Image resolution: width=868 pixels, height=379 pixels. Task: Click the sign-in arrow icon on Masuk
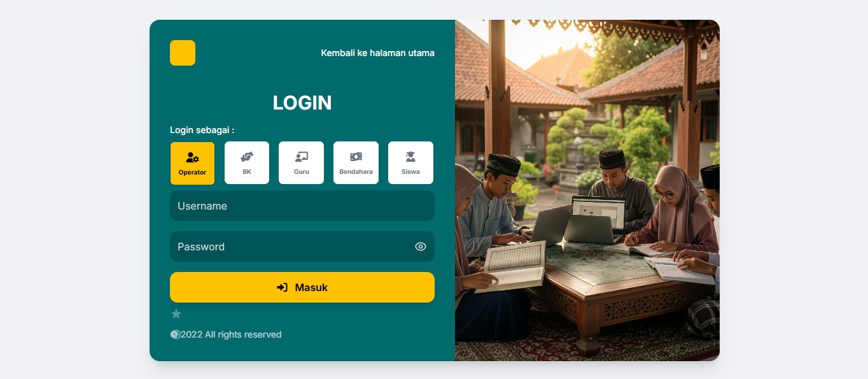coord(283,287)
